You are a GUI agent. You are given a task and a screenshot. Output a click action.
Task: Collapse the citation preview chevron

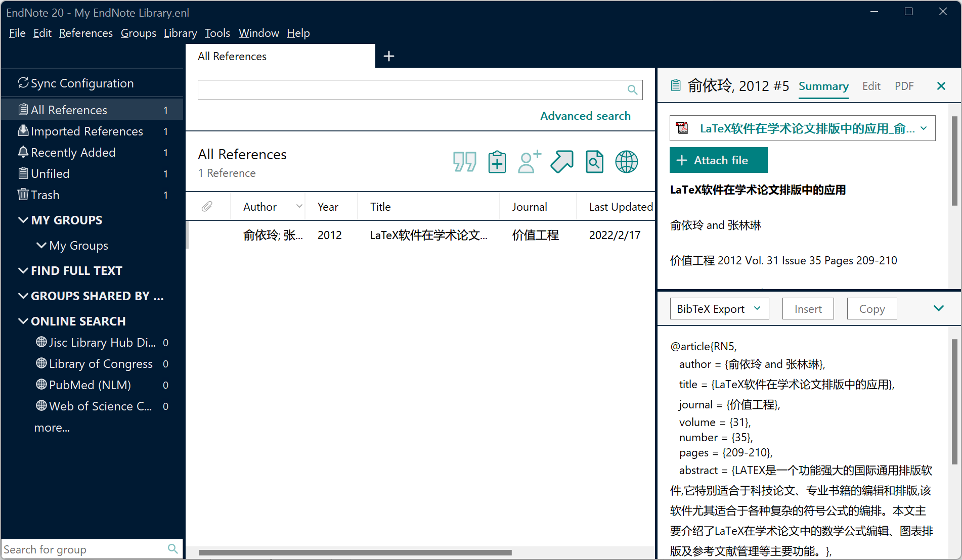[939, 308]
